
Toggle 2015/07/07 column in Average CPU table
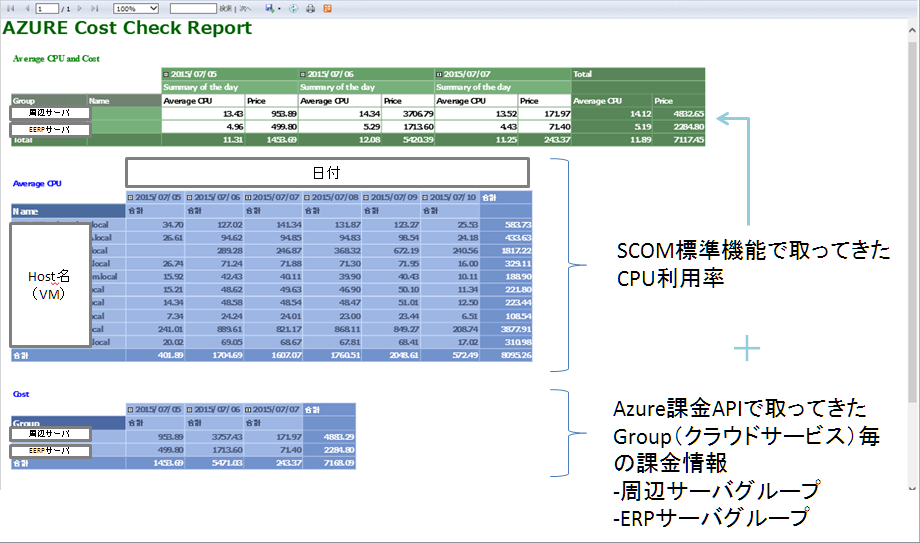point(248,198)
